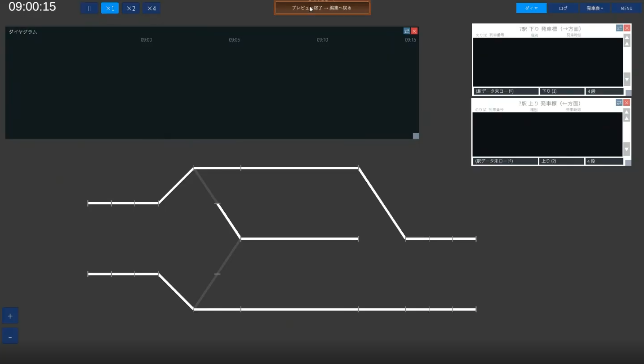Click the swap icon on 上り 発車標 panel
644x364 pixels.
pos(619,103)
